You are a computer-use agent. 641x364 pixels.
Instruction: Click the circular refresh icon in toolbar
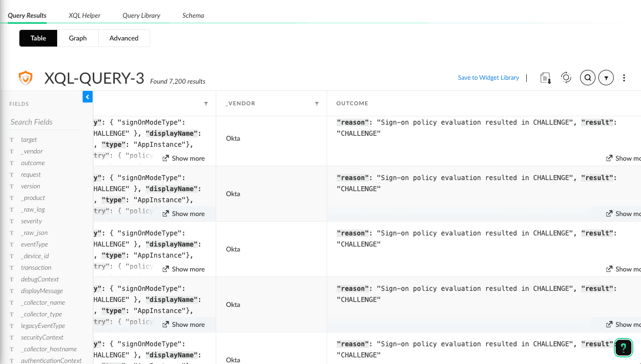coord(566,78)
